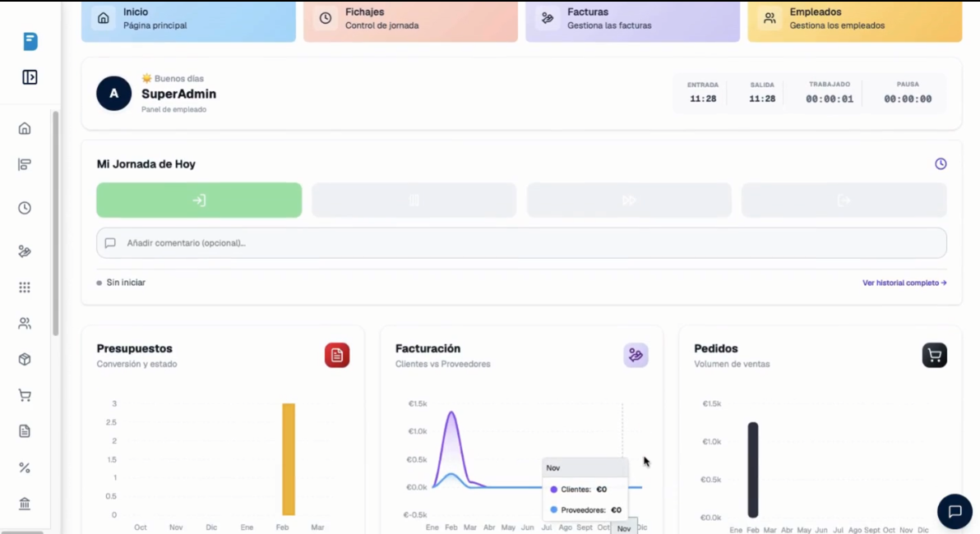Toggle the sidebar collapse icon
This screenshot has height=534, width=980.
pyautogui.click(x=30, y=77)
